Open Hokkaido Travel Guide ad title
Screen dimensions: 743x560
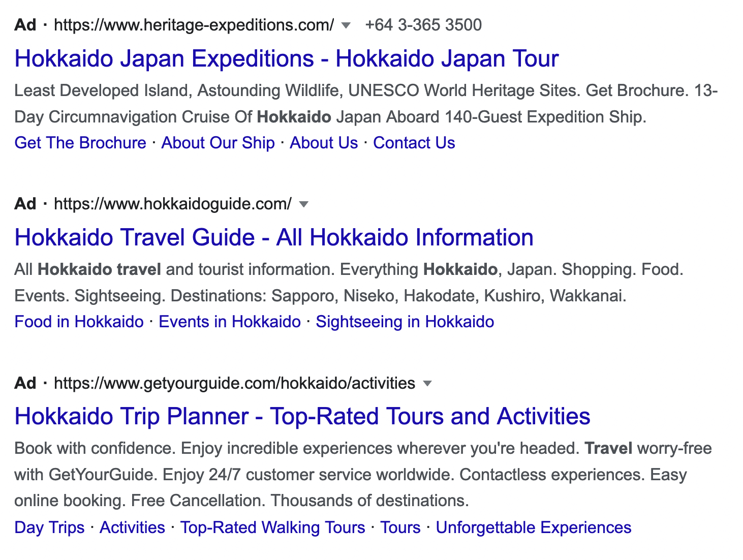point(274,237)
